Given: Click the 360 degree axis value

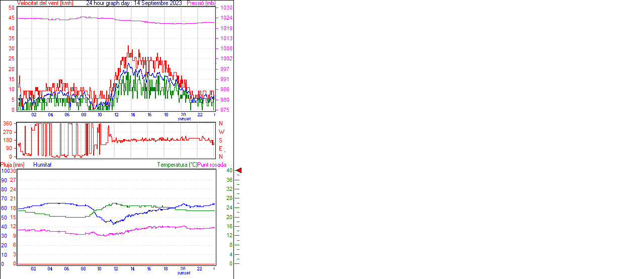Looking at the screenshot, I should click(x=8, y=123).
